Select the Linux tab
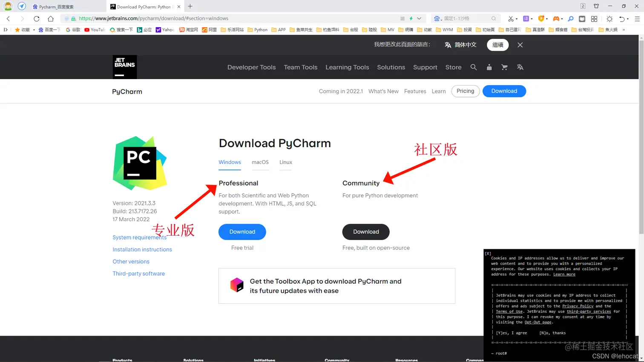The image size is (644, 362). click(x=286, y=162)
